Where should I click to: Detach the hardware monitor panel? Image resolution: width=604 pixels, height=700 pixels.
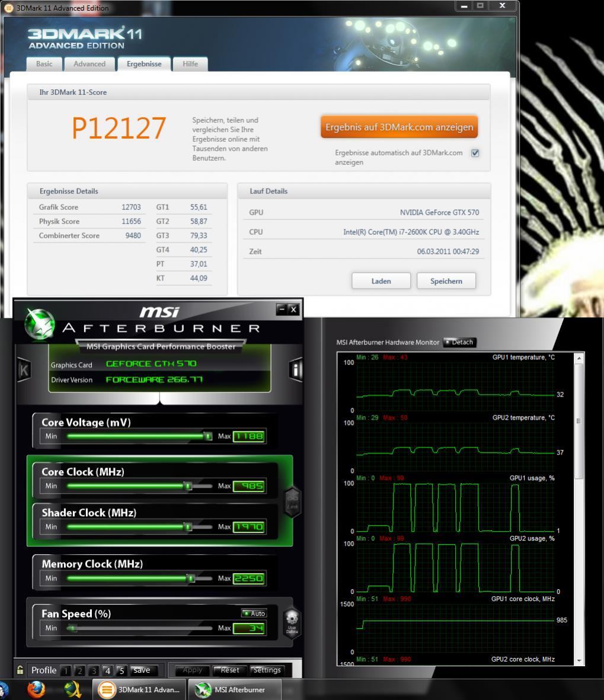[460, 343]
